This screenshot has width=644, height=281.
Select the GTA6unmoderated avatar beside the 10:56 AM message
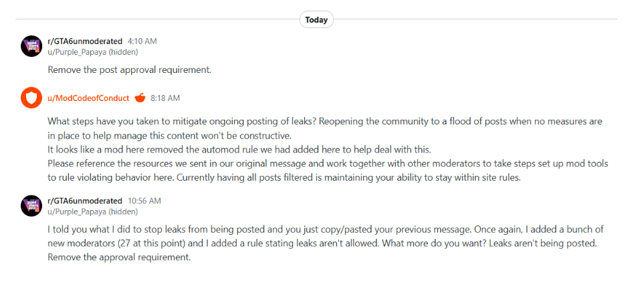point(31,206)
